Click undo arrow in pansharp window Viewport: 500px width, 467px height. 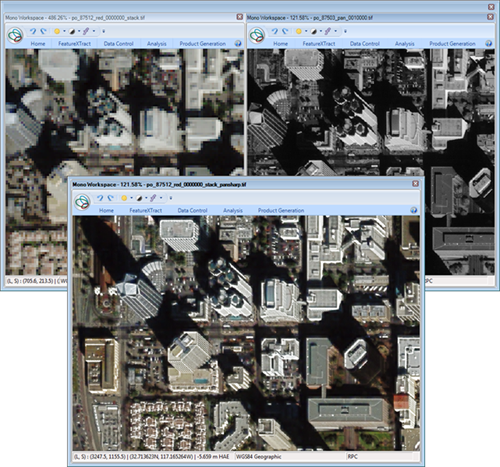(x=100, y=198)
